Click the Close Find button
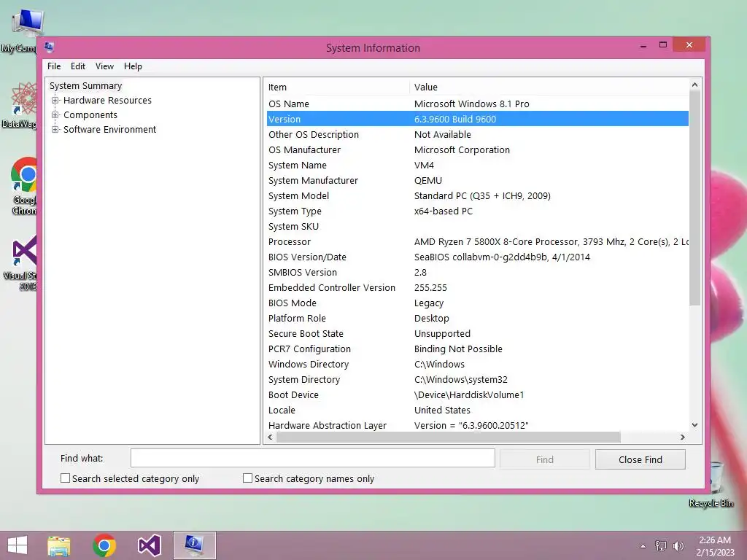The height and width of the screenshot is (560, 747). pos(640,459)
